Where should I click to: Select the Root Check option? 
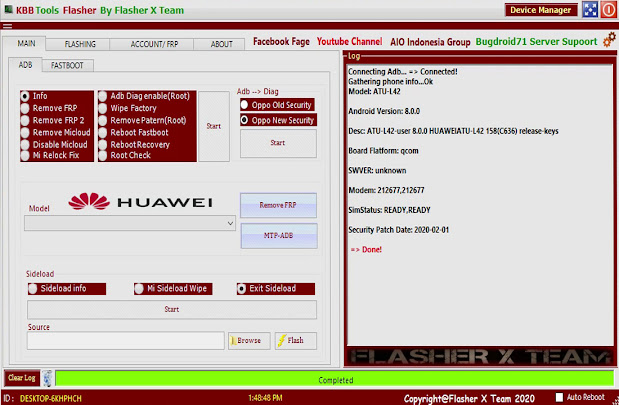click(125, 155)
